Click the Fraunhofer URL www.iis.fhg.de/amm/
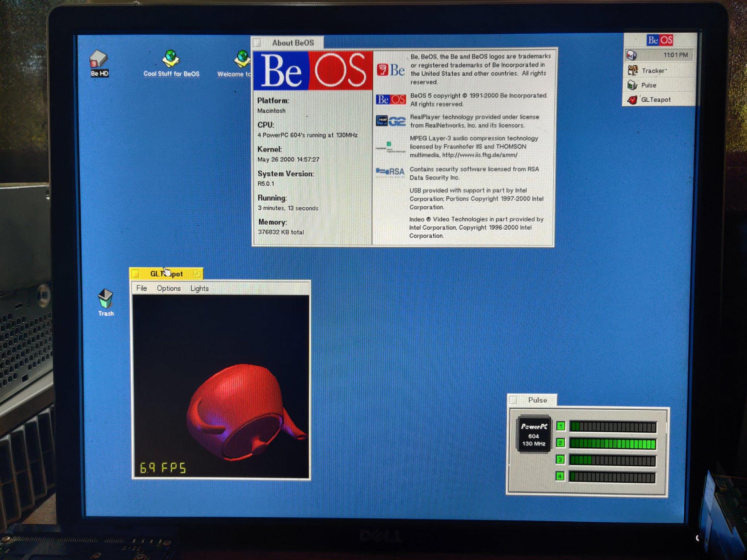The height and width of the screenshot is (560, 747). (480, 155)
